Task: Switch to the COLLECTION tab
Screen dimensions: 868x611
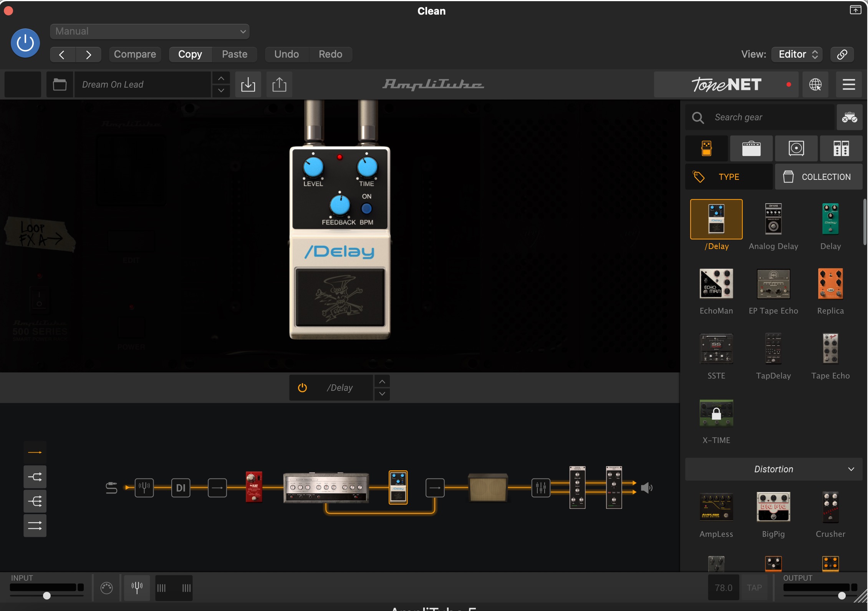Action: [818, 177]
